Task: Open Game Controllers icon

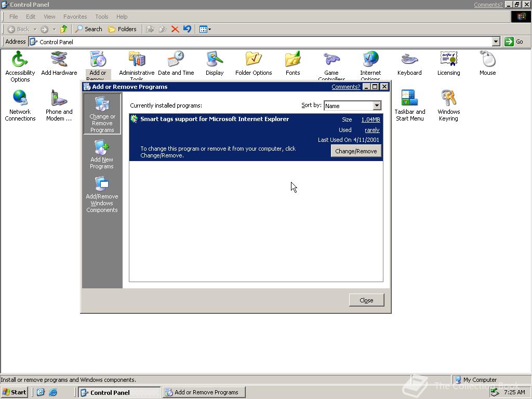Action: pos(331,65)
